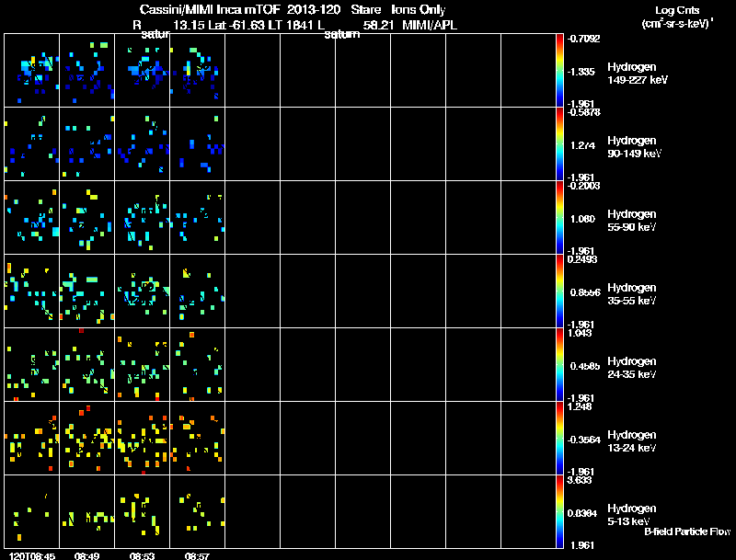Click the '0.0364' color scale value
Screen dimensions: 736x560
(582, 514)
